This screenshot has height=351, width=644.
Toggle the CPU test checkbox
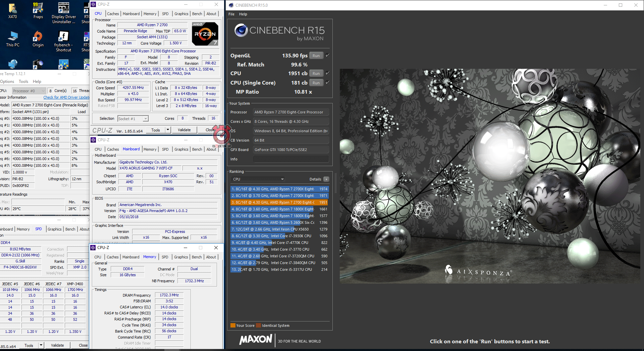point(327,73)
